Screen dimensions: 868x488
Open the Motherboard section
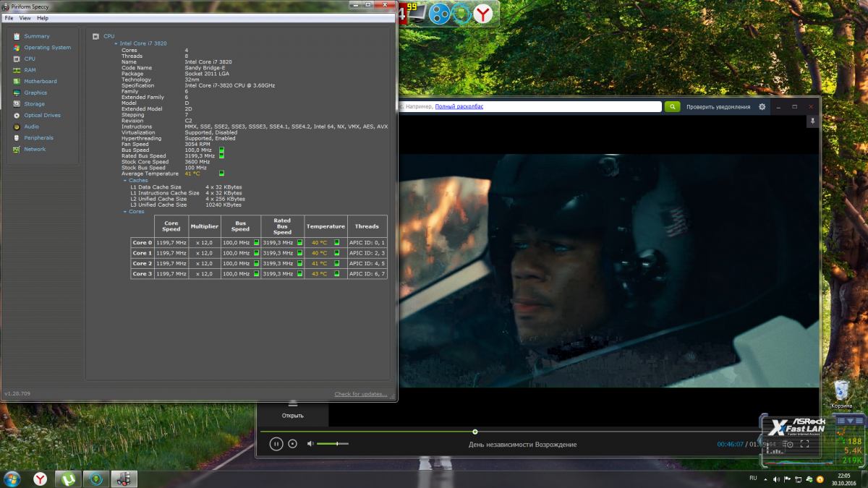40,82
